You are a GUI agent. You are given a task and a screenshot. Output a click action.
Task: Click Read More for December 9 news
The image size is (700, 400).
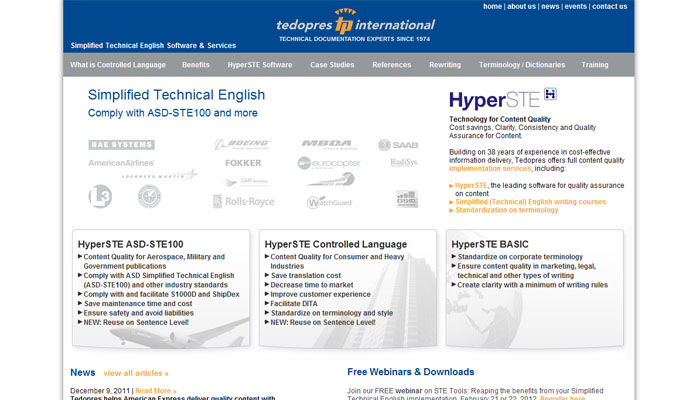click(x=156, y=391)
